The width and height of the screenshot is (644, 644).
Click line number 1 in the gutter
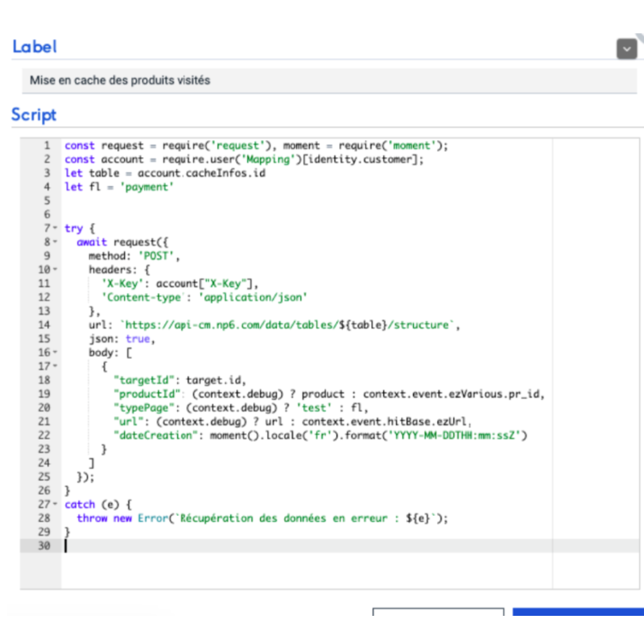[47, 146]
